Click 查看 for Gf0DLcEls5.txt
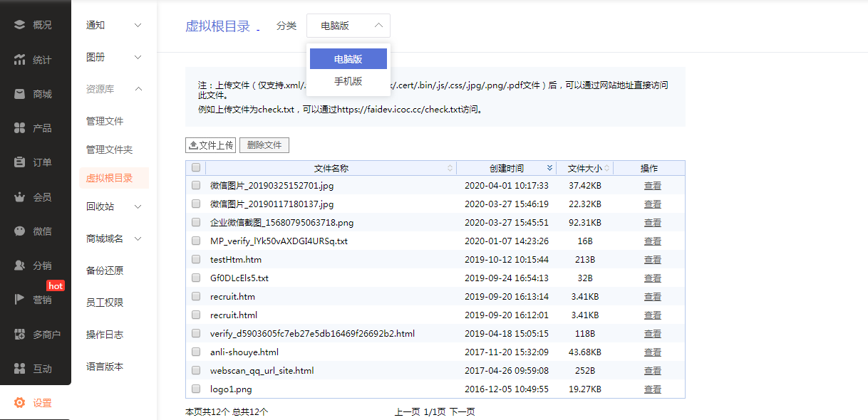 [x=653, y=278]
